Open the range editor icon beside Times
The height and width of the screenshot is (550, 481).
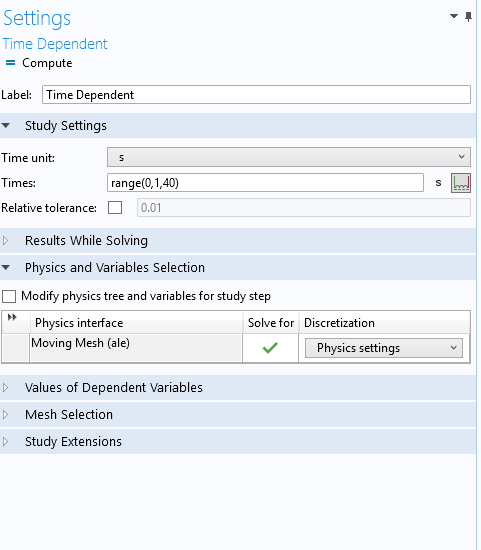tap(461, 183)
